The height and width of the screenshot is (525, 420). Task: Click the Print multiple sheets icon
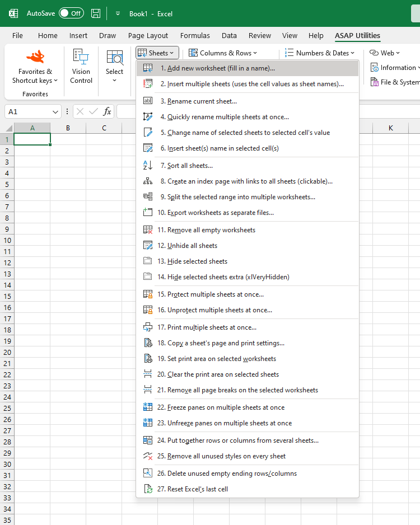pyautogui.click(x=148, y=327)
